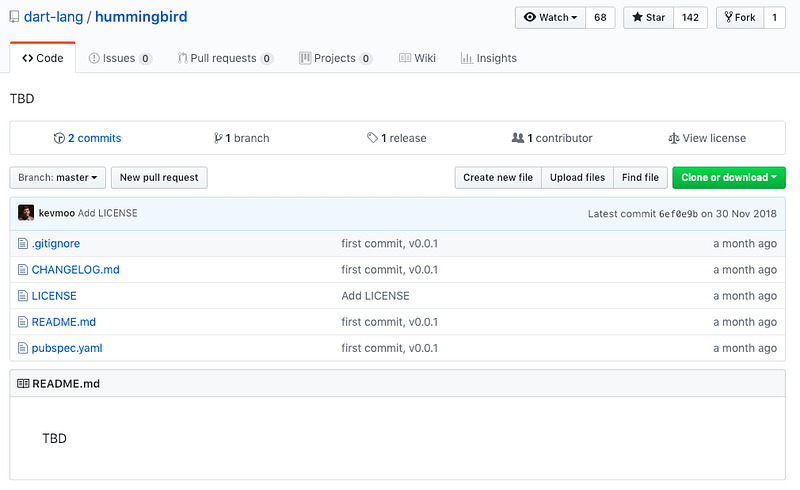Open the Add LICENSE commit message in header
The image size is (800, 490).
pyautogui.click(x=108, y=213)
